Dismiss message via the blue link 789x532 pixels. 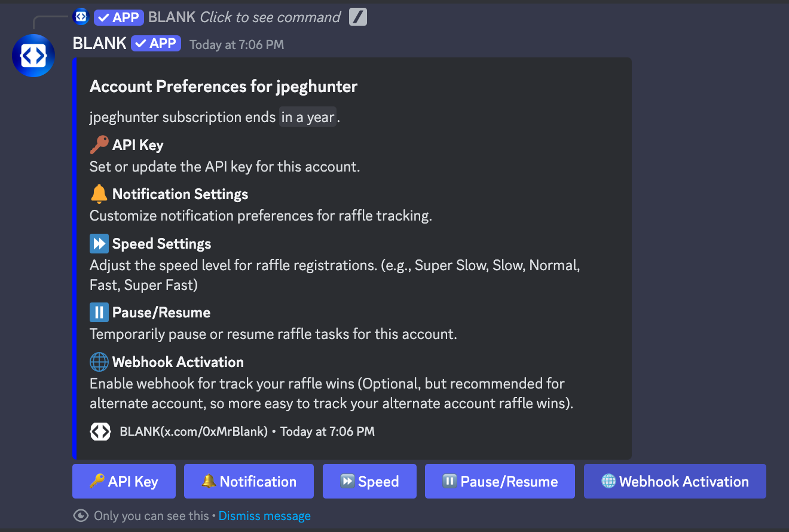265,516
